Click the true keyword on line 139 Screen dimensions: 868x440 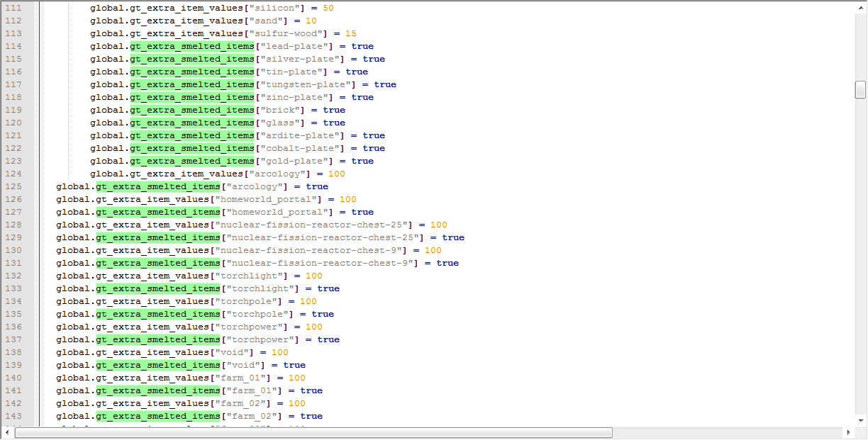tap(294, 365)
